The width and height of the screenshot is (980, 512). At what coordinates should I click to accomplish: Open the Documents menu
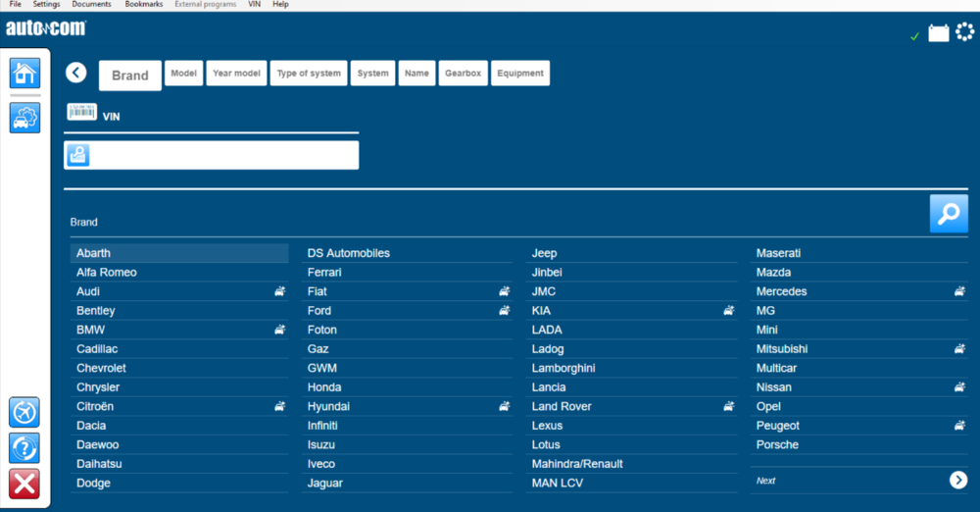(x=91, y=4)
